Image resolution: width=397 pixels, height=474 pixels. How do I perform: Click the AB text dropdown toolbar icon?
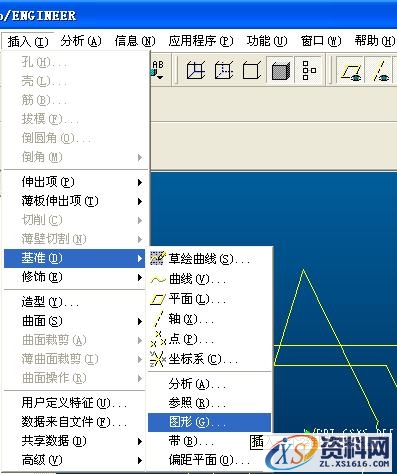click(x=157, y=70)
